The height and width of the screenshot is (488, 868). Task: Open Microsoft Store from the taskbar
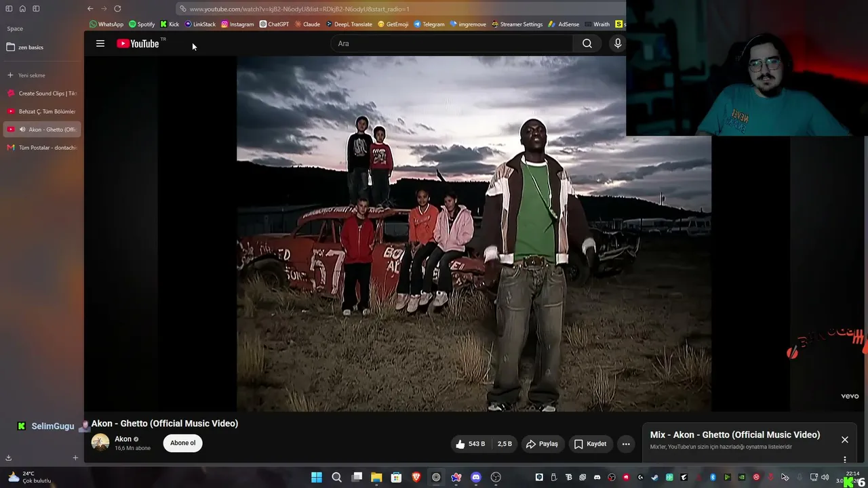tap(396, 477)
